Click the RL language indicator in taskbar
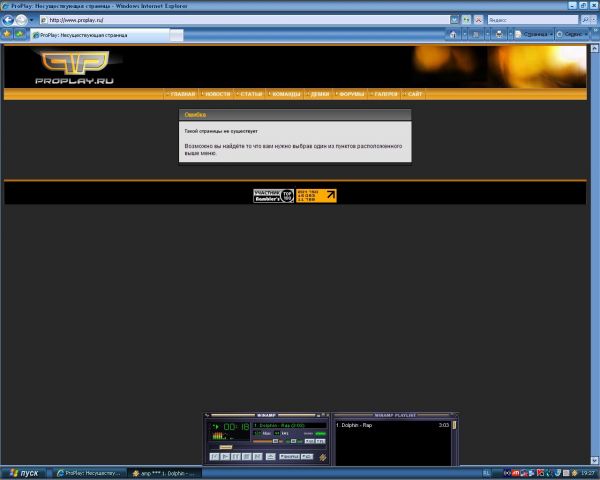Image resolution: width=600 pixels, height=480 pixels. (x=486, y=473)
